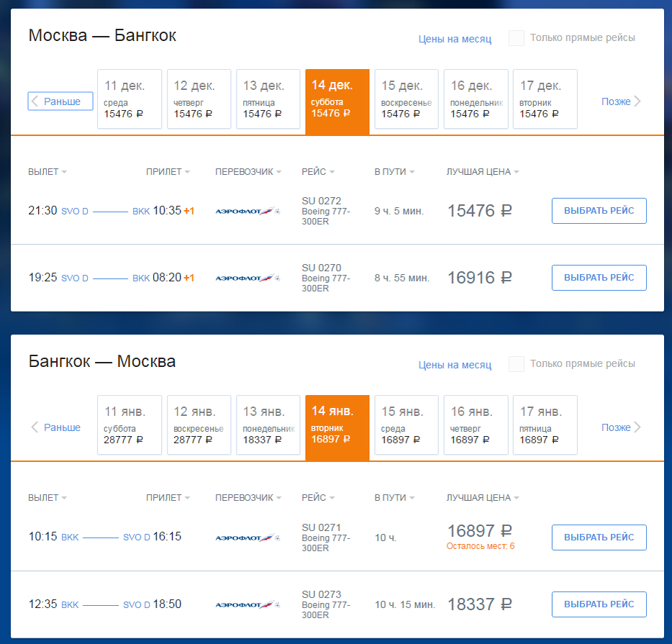Click Aeroflot logo on flight SU 0271

248,538
